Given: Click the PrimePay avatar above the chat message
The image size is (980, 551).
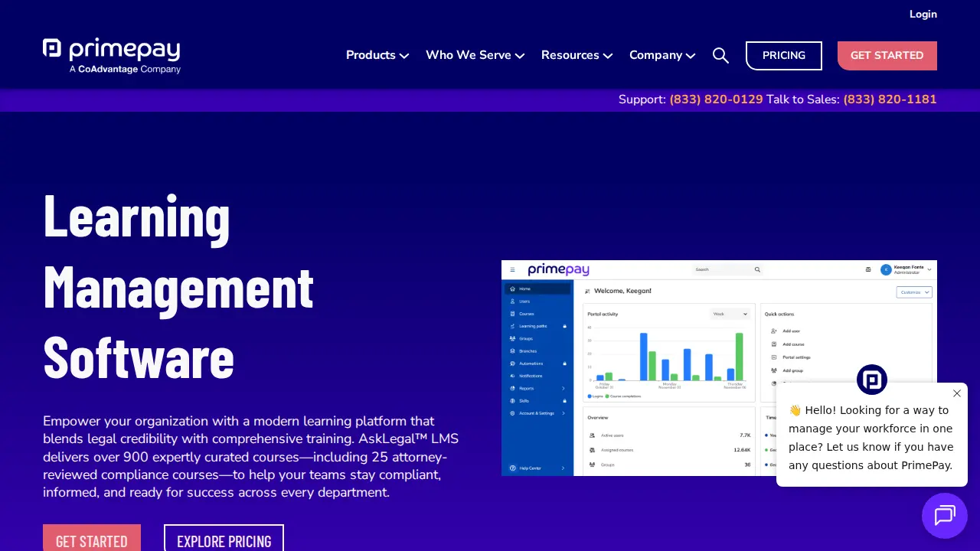Looking at the screenshot, I should (x=872, y=380).
